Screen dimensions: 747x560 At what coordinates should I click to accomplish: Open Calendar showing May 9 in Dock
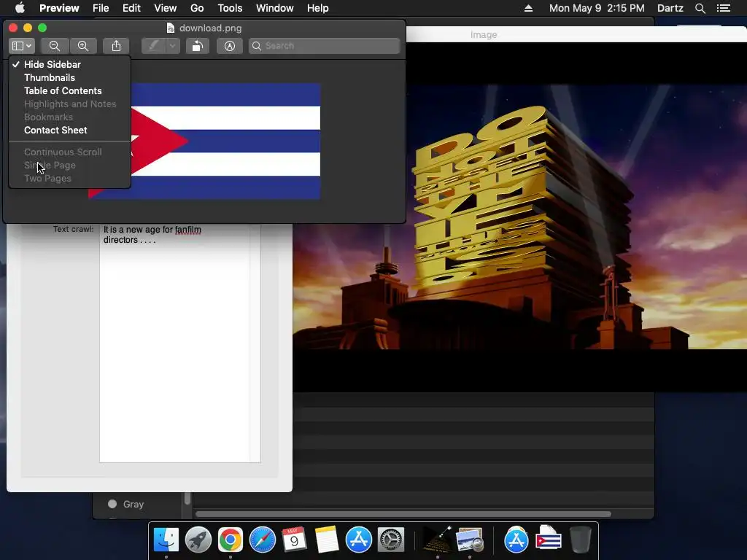[295, 540]
